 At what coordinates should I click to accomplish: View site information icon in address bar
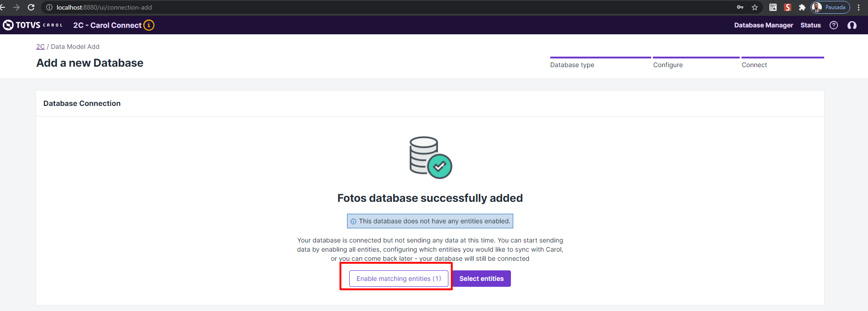coord(49,7)
